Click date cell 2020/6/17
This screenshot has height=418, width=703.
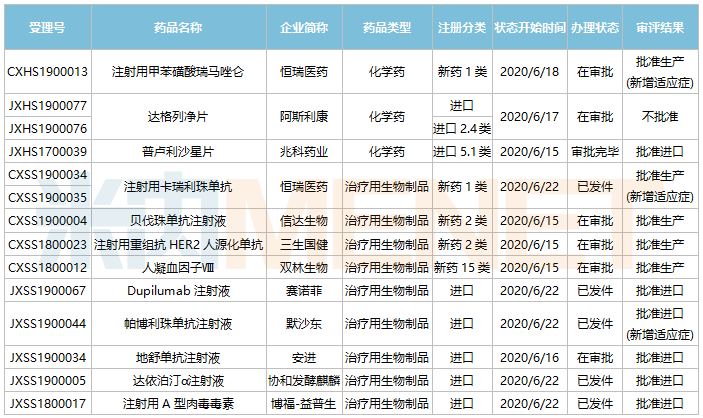point(529,117)
